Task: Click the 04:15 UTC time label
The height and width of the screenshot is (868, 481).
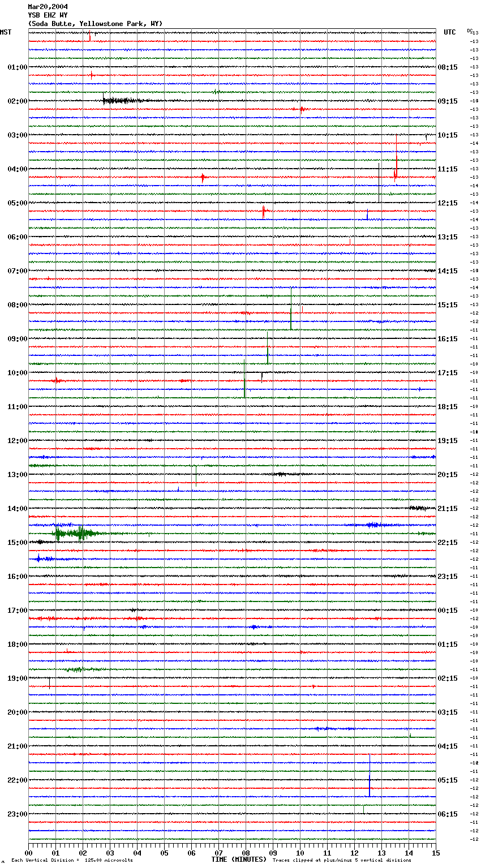Action: [x=448, y=746]
